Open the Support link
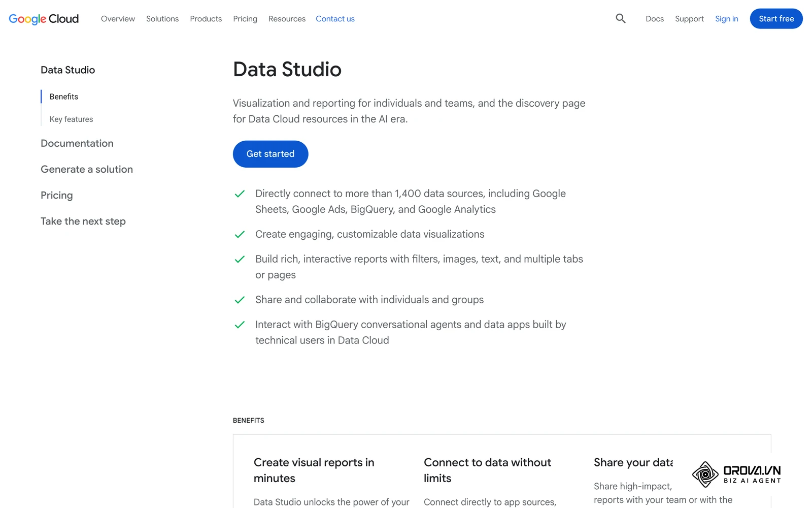 689,19
